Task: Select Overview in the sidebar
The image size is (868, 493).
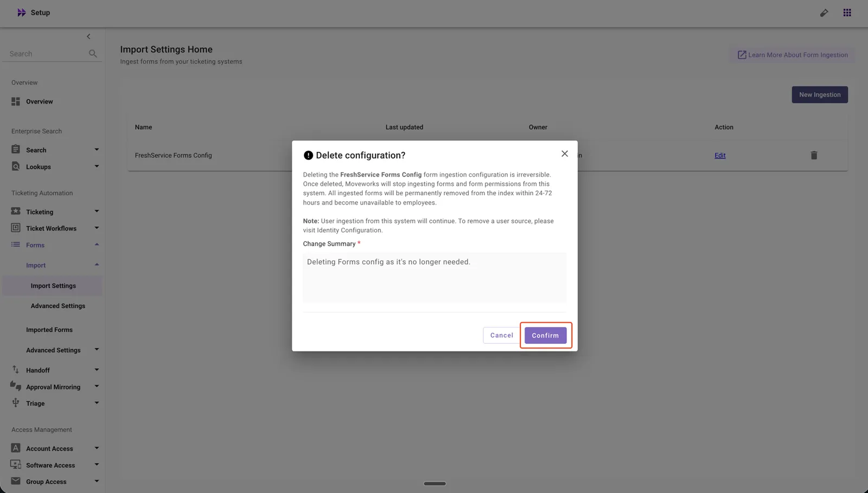Action: pos(39,101)
